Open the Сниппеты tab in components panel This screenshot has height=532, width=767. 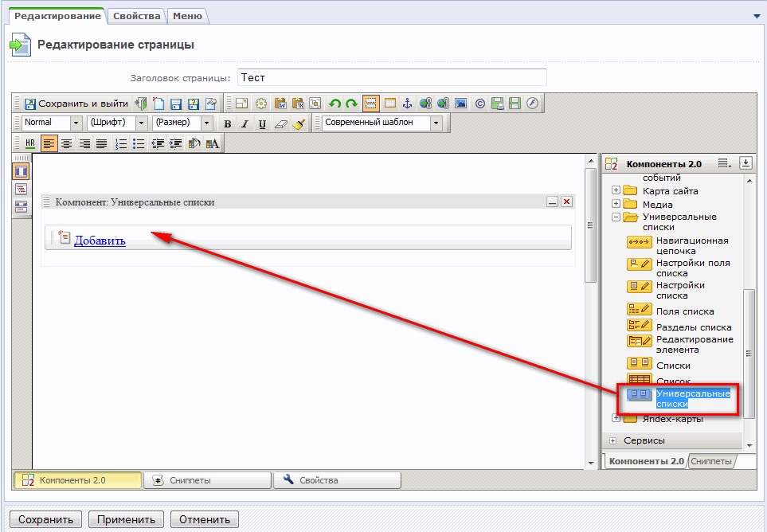[710, 461]
